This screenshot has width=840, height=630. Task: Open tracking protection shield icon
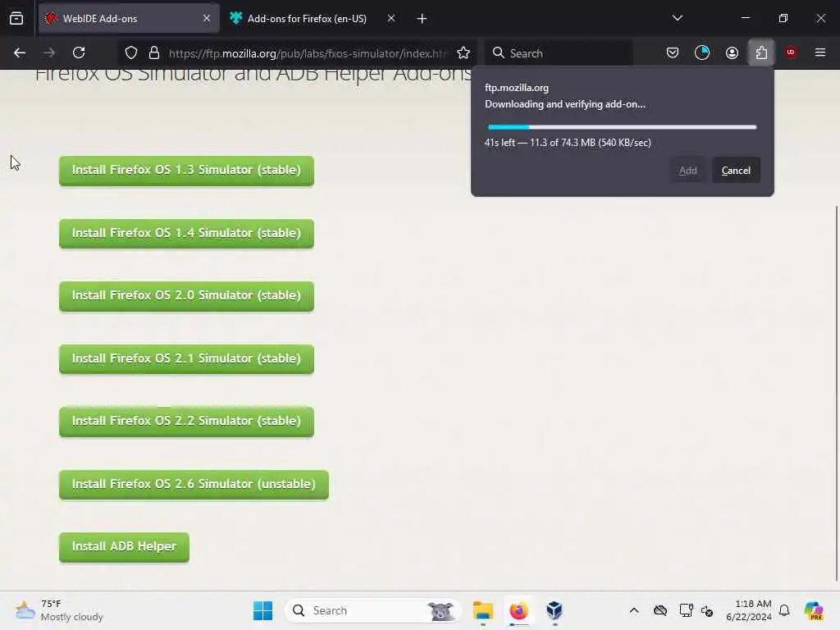coord(131,53)
